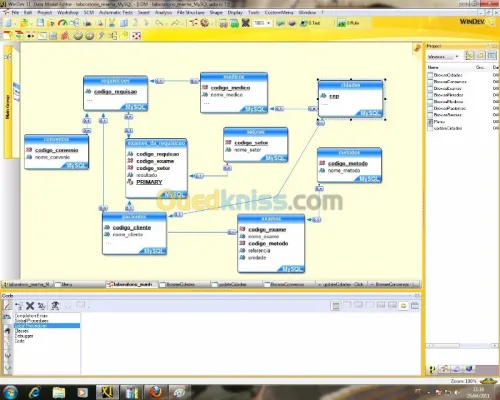The width and height of the screenshot is (500, 400).
Task: Click the 0 Rule icon in toolbar
Action: click(348, 23)
